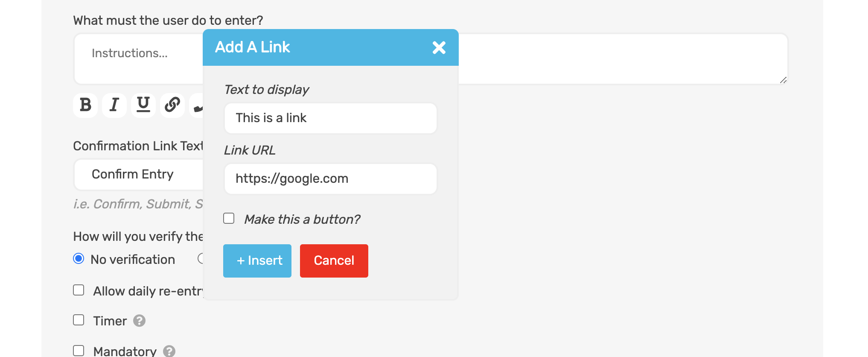The height and width of the screenshot is (357, 868).
Task: Apply bold formatting to instructions text
Action: (85, 105)
